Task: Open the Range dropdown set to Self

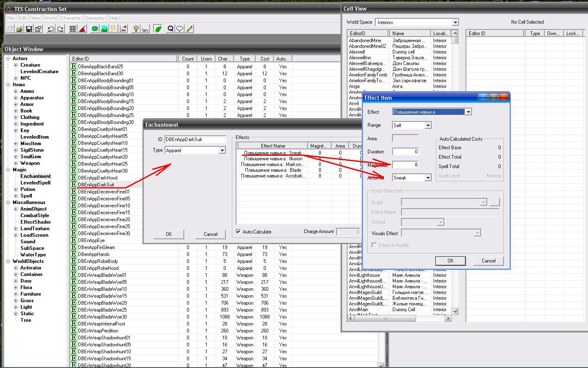Action: 428,126
